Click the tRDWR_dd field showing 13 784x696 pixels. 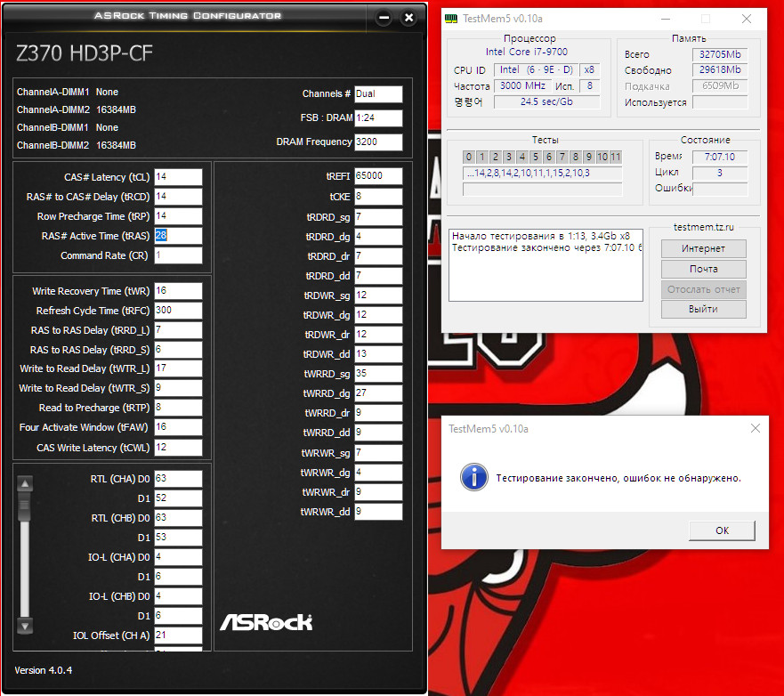click(378, 354)
